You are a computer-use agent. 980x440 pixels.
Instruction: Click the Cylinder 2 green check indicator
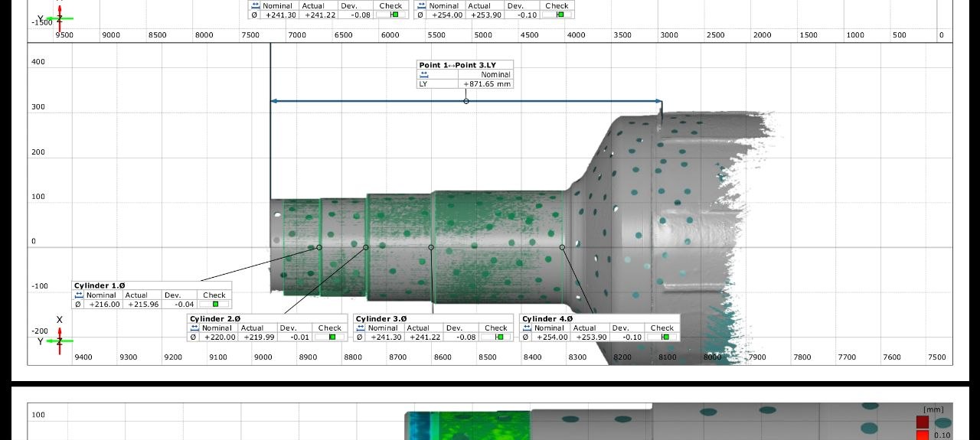333,337
